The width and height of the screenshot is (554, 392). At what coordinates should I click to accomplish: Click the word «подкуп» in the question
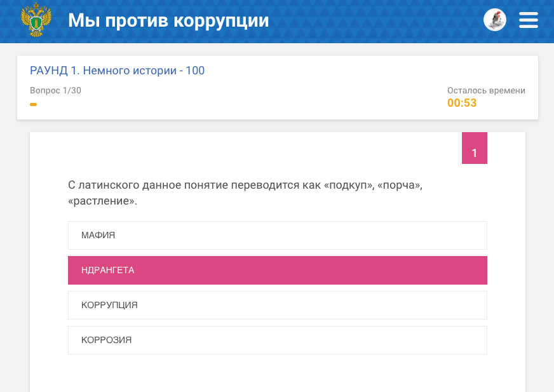[x=348, y=186]
